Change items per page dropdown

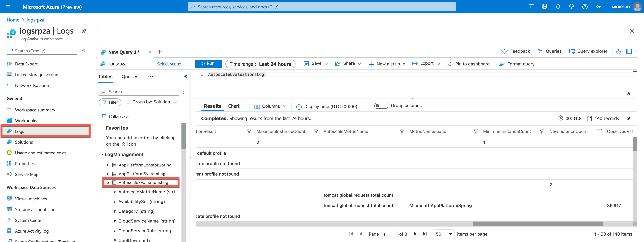pos(444,234)
